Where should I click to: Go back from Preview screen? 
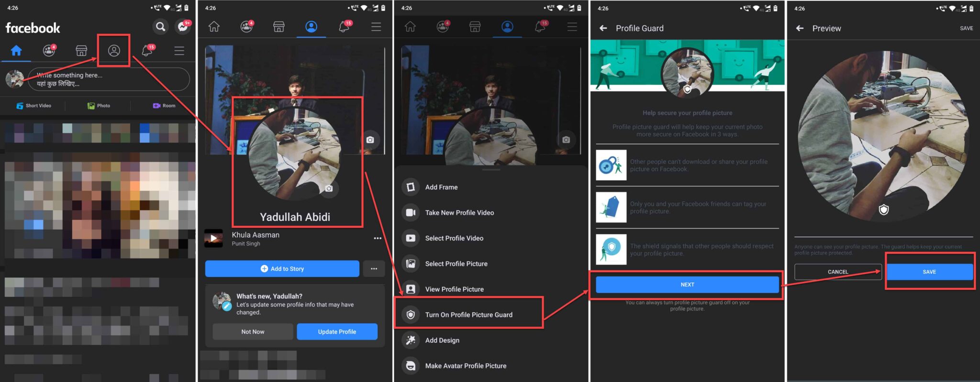click(x=800, y=28)
